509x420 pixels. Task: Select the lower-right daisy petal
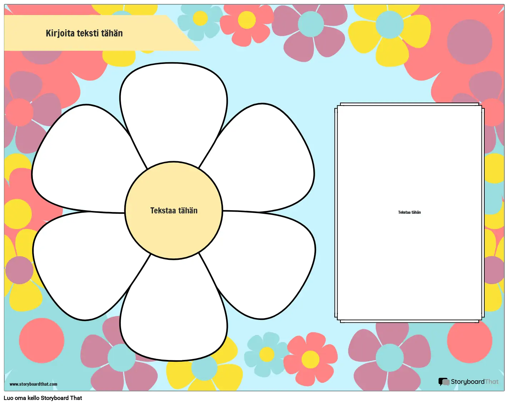click(x=264, y=265)
